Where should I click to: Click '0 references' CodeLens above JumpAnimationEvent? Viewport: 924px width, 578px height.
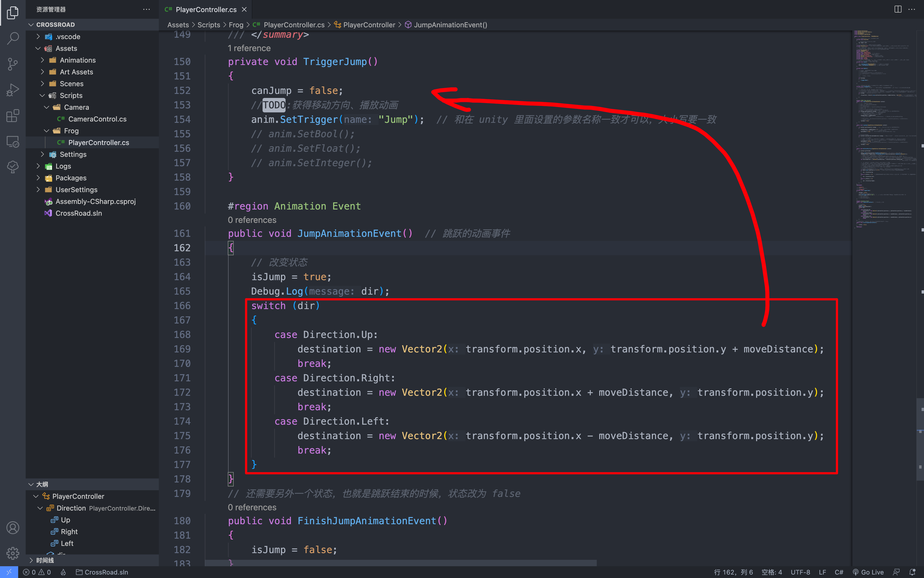252,220
